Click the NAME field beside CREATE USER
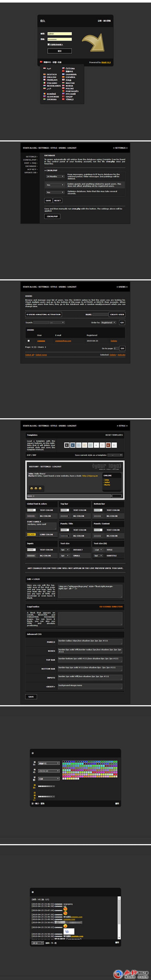The height and width of the screenshot is (980, 151). click(100, 315)
